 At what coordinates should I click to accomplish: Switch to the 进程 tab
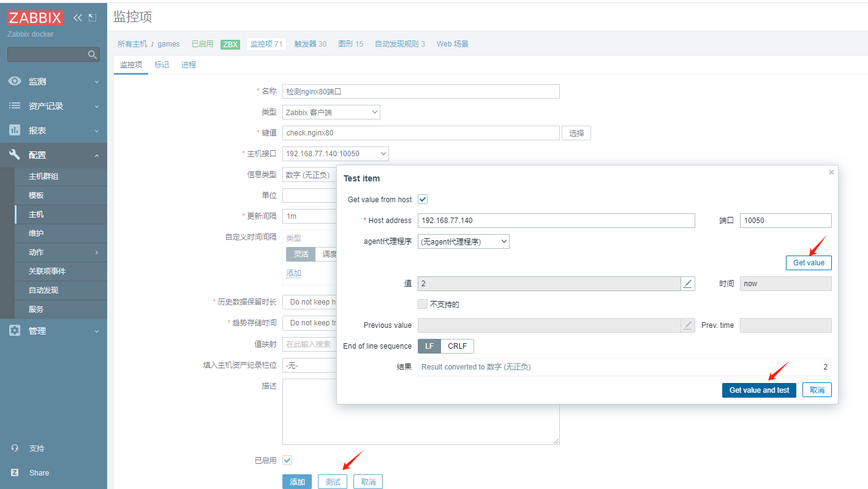click(189, 64)
